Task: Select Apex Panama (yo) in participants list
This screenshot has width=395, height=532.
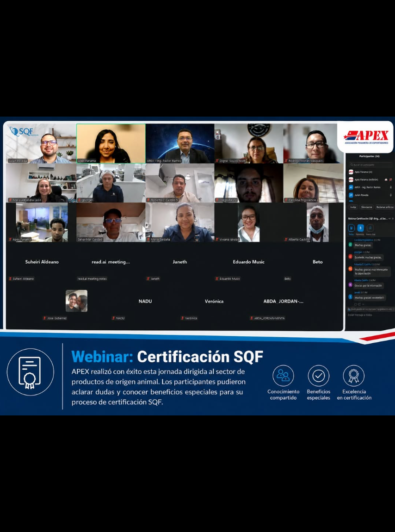Action: (370, 172)
